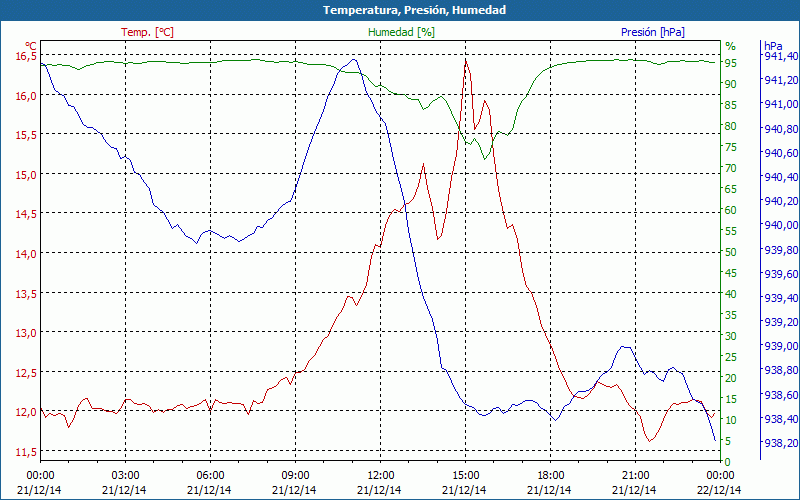Click the '50' humidity axis value
Screen dimensions: 800x500
(731, 252)
